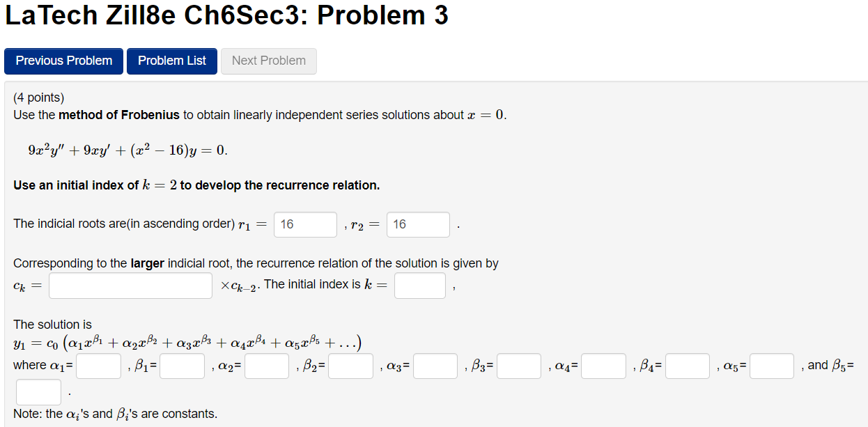Click the β5 answer box on last row
This screenshot has height=427, width=868.
[39, 392]
